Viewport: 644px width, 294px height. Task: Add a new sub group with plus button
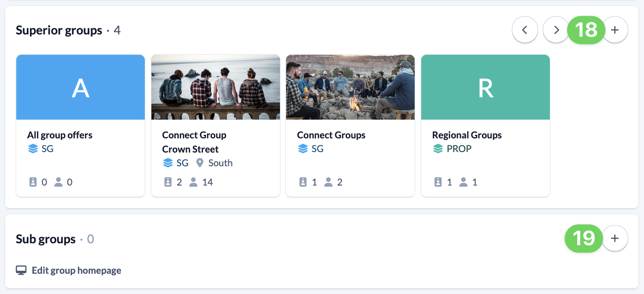[615, 238]
